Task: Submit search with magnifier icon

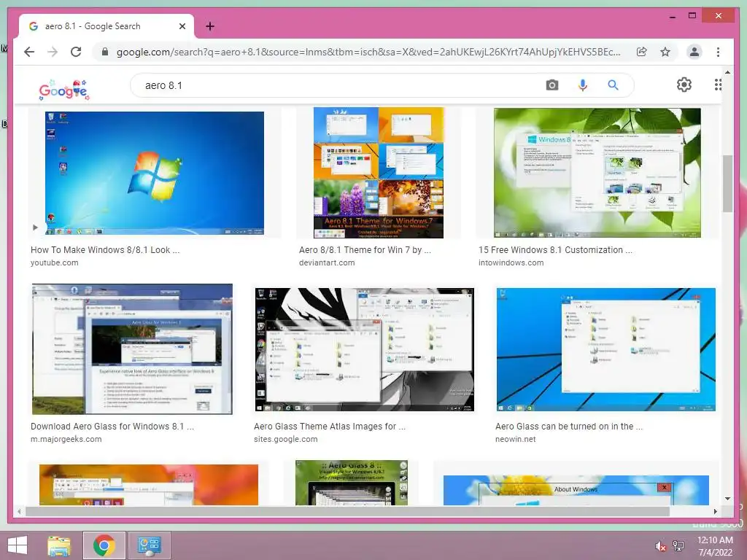Action: coord(613,85)
